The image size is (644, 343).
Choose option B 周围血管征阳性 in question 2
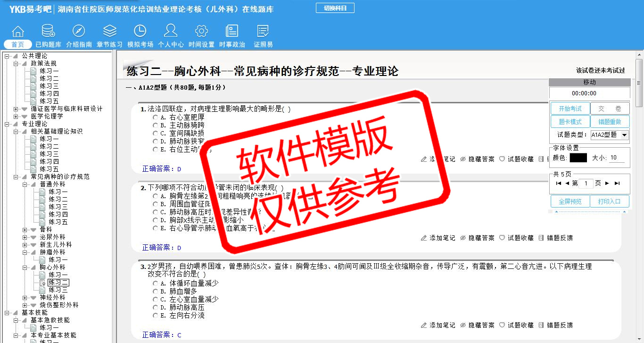pyautogui.click(x=156, y=204)
